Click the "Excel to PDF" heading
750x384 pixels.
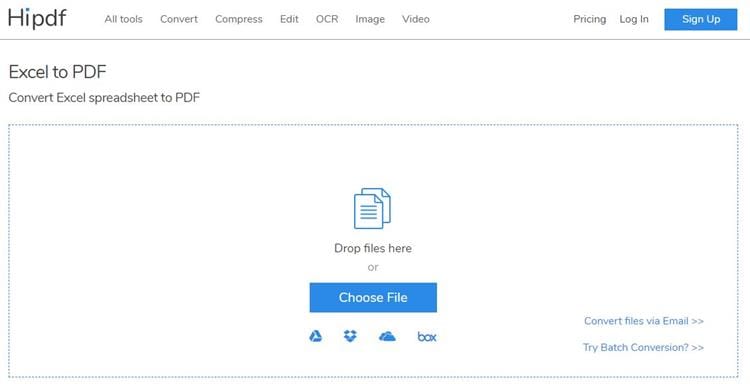(57, 72)
